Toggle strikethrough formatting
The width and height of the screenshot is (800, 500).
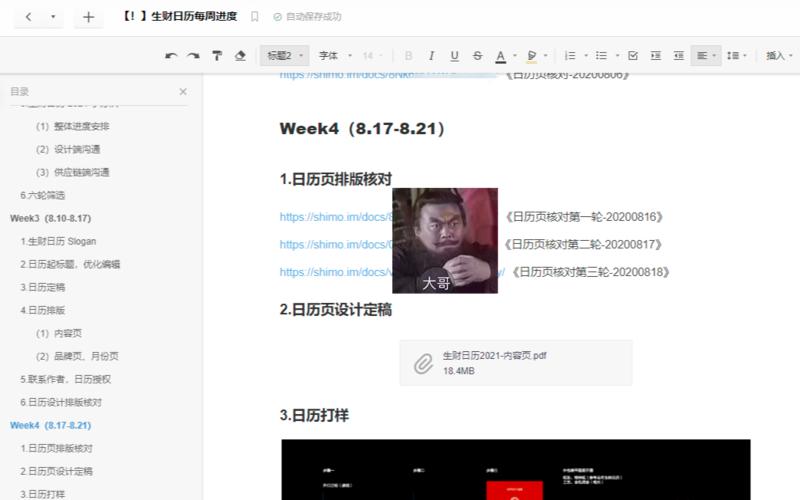478,56
